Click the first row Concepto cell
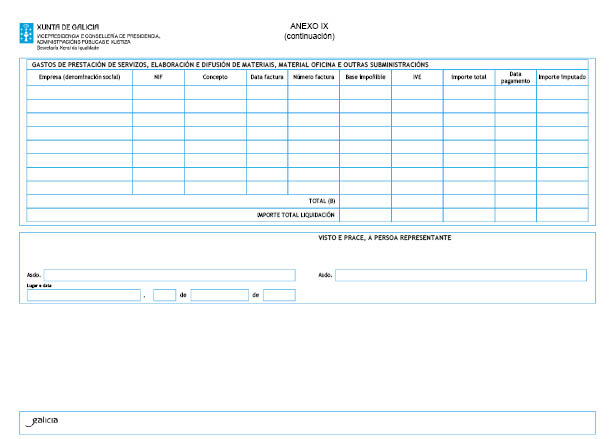615x439 pixels. pyautogui.click(x=215, y=92)
